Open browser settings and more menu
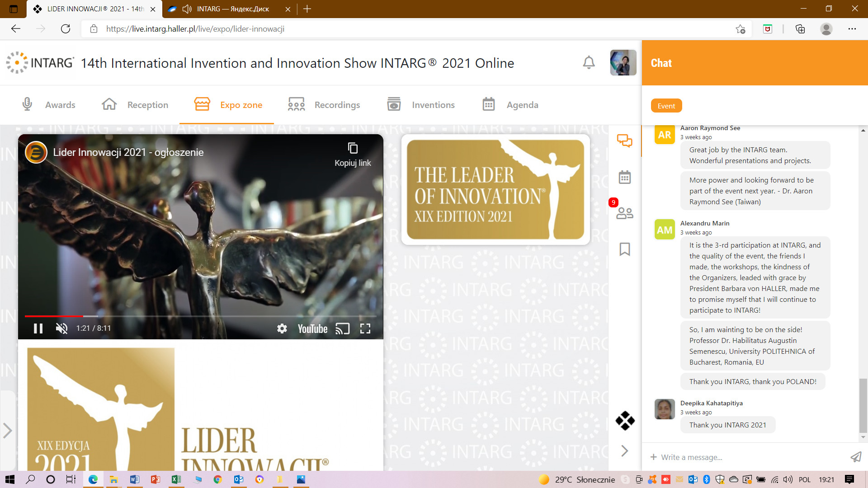Viewport: 868px width, 488px height. [852, 29]
